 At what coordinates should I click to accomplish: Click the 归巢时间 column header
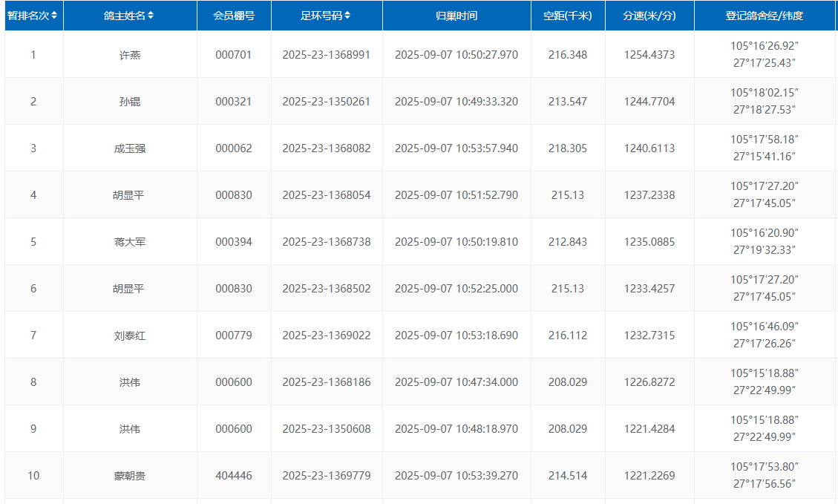click(456, 16)
